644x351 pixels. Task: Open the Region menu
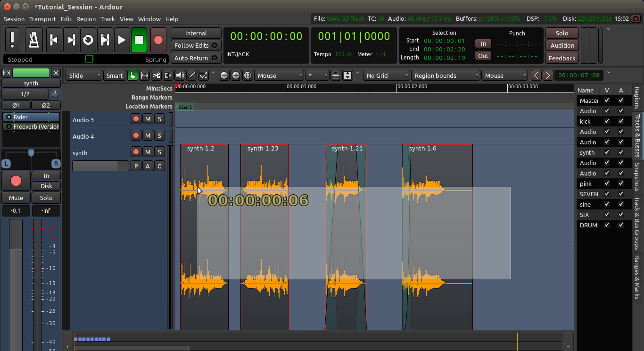pyautogui.click(x=86, y=19)
